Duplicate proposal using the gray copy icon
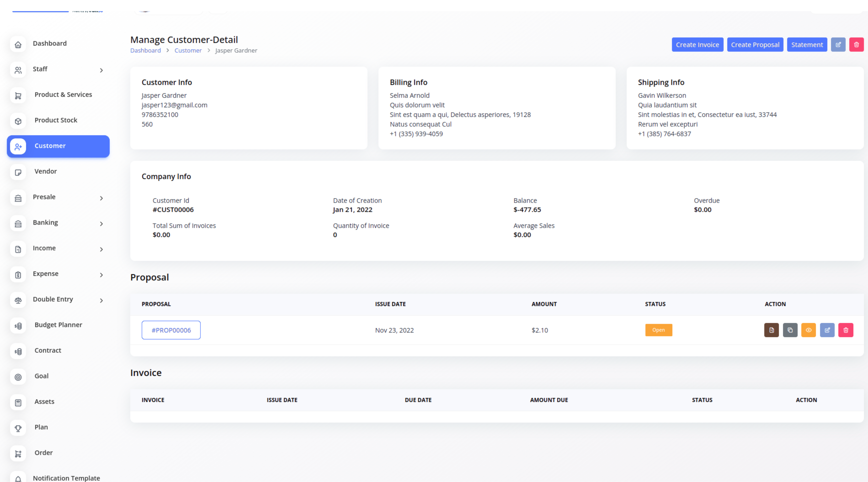Image resolution: width=868 pixels, height=482 pixels. 790,330
